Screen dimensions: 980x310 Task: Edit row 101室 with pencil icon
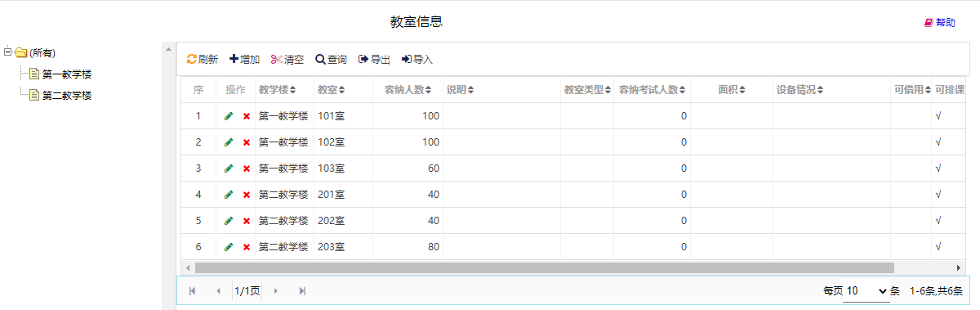(x=229, y=116)
